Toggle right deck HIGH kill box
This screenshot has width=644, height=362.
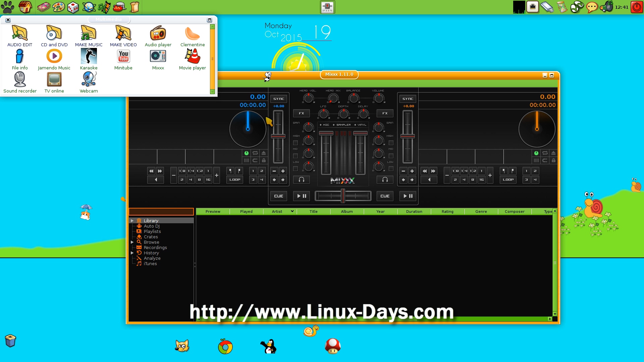391,143
